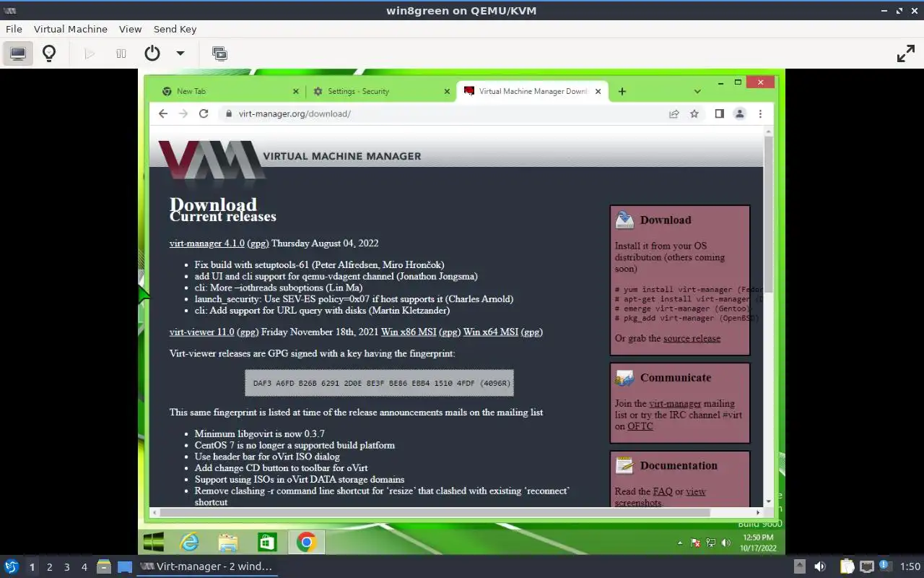Click the Communicate sidebar icon

(x=624, y=378)
